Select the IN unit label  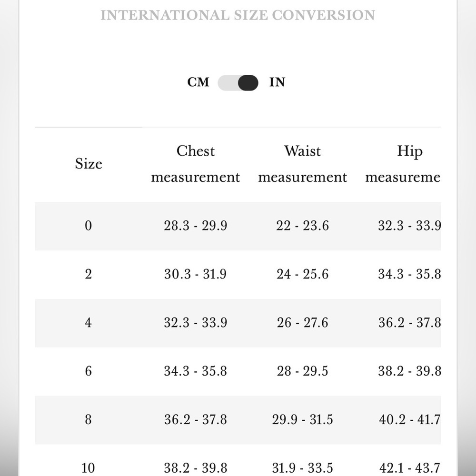(x=277, y=82)
